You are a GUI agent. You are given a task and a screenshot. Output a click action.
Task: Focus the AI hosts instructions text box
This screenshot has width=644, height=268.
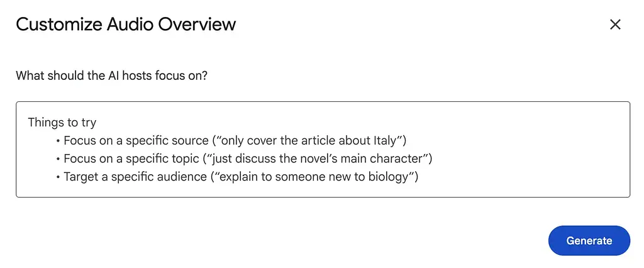323,150
